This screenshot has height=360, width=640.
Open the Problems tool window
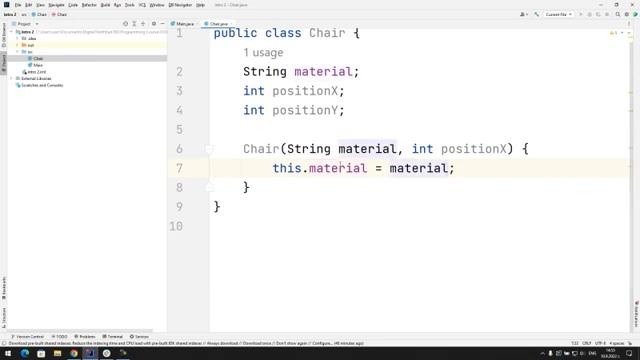tap(84, 337)
